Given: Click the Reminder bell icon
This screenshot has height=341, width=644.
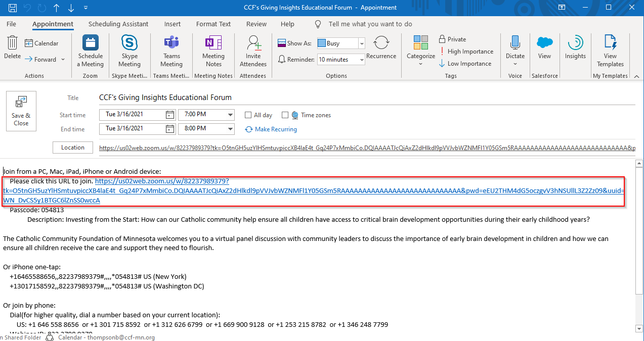Looking at the screenshot, I should tap(282, 60).
